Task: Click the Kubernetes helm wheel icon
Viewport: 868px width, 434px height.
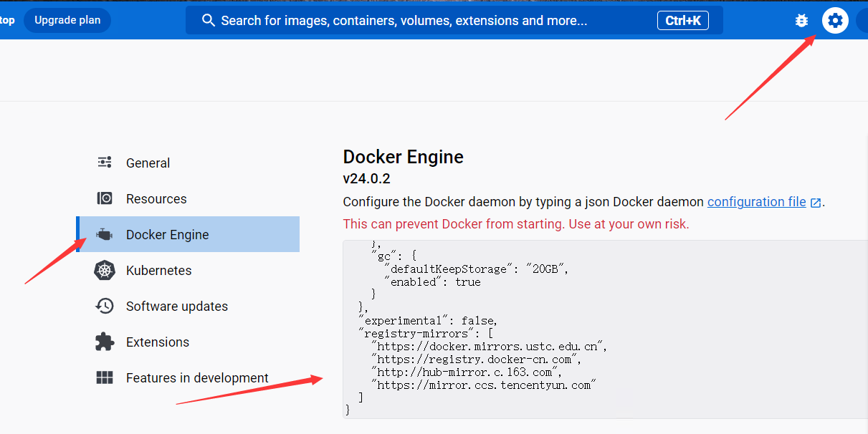Action: (x=105, y=270)
